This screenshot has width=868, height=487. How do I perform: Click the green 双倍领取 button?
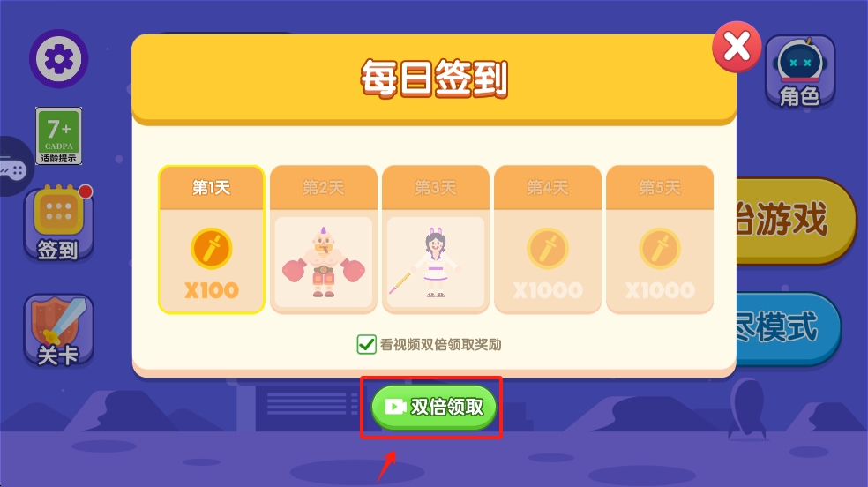pyautogui.click(x=433, y=407)
